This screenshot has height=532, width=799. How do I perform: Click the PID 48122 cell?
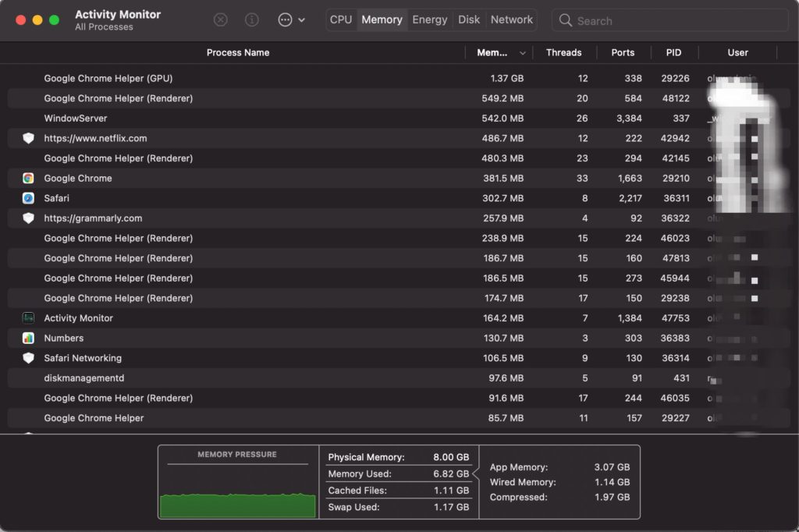click(x=675, y=98)
